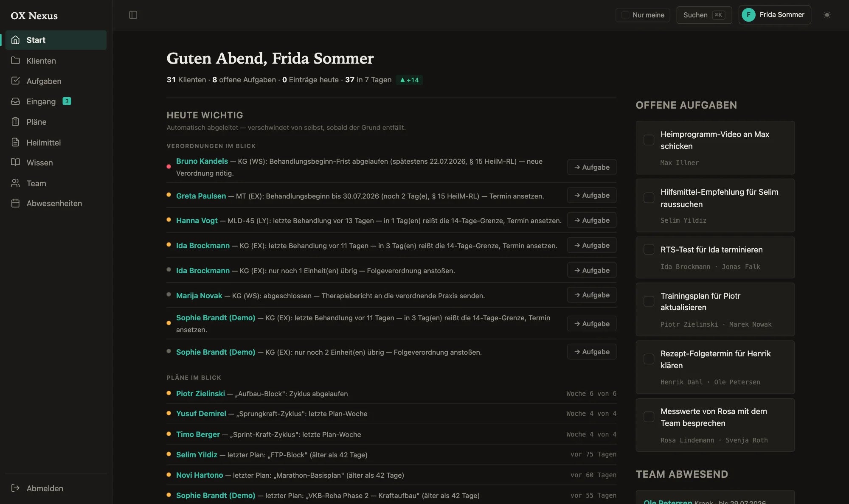Click the Klienten folder icon

16,60
